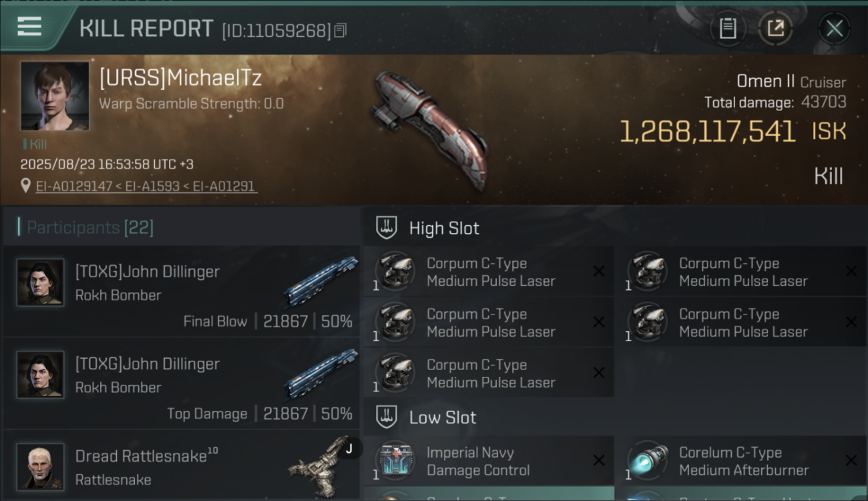
Task: Click the J badge on Rattlesnake
Action: pyautogui.click(x=349, y=449)
